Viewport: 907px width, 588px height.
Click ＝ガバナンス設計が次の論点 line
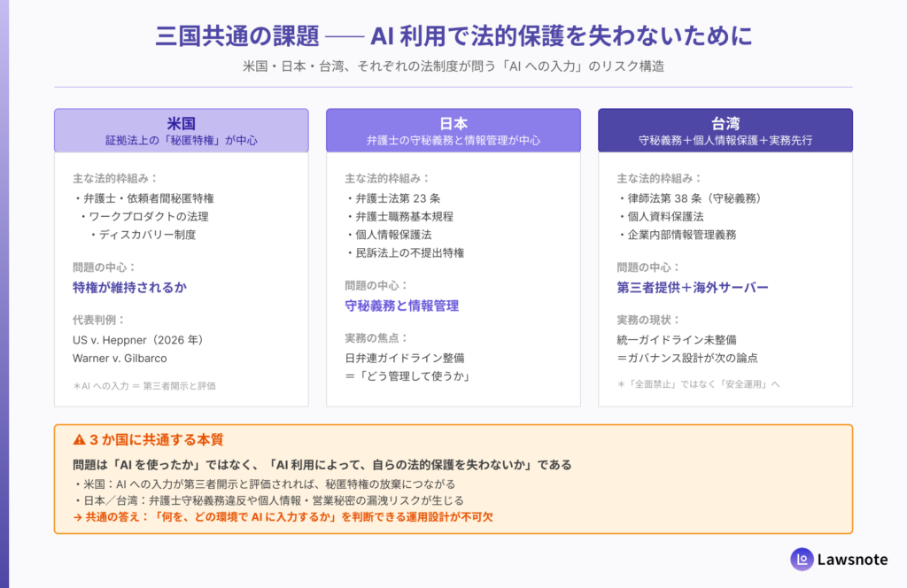pos(687,359)
